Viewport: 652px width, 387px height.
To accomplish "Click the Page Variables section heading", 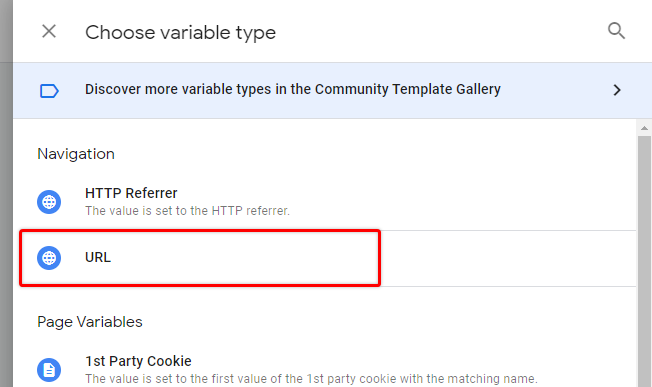I will click(90, 322).
